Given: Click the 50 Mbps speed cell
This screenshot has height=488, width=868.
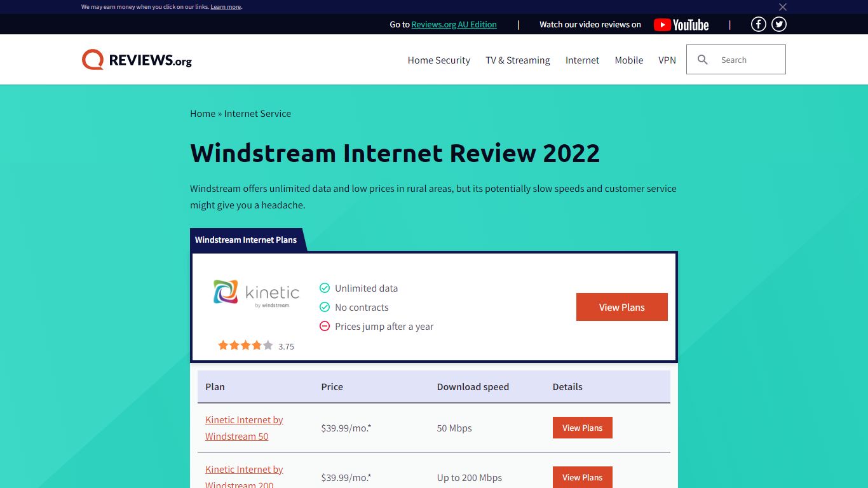Looking at the screenshot, I should coord(454,428).
